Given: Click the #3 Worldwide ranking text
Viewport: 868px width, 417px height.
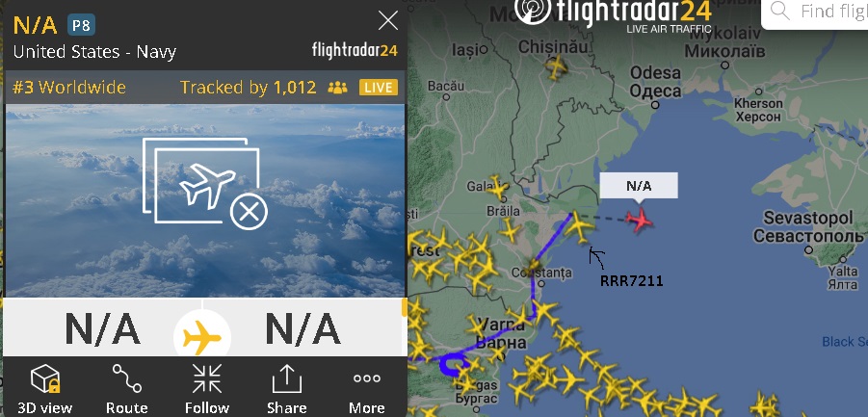Looking at the screenshot, I should pyautogui.click(x=69, y=88).
